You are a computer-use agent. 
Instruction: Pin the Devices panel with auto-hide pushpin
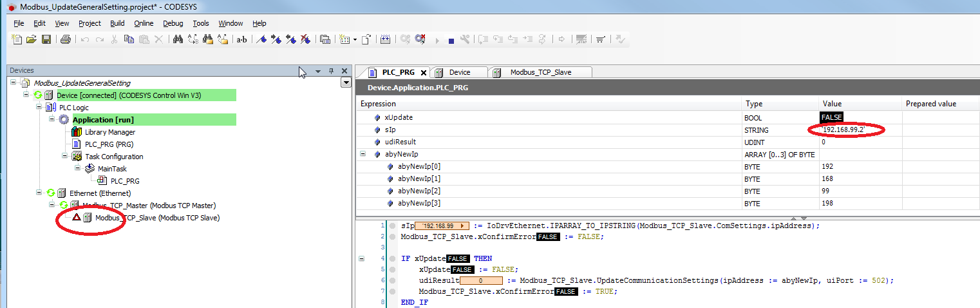[332, 71]
